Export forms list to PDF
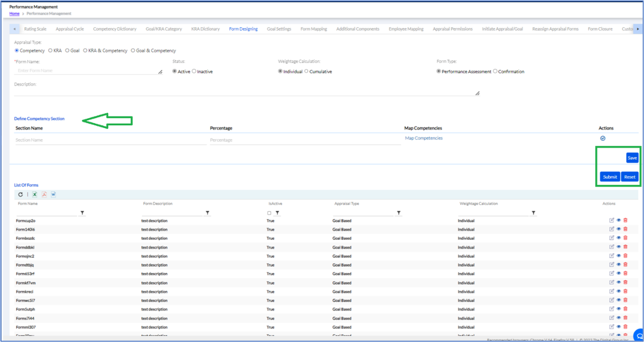Viewport: 644px width, 342px height. (44, 195)
